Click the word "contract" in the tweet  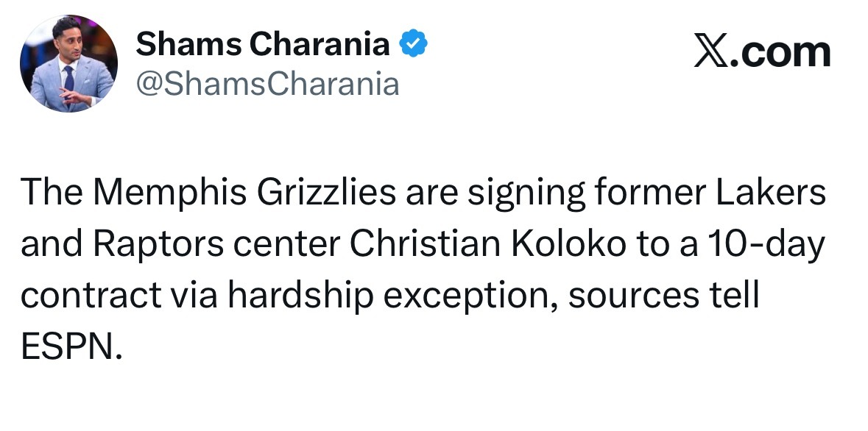pos(91,294)
